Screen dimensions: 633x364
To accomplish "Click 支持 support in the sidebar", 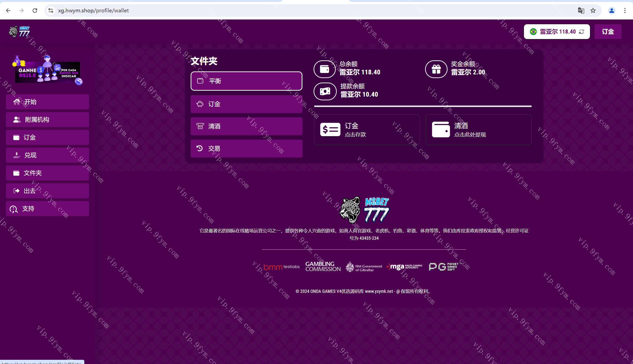I will pos(47,209).
